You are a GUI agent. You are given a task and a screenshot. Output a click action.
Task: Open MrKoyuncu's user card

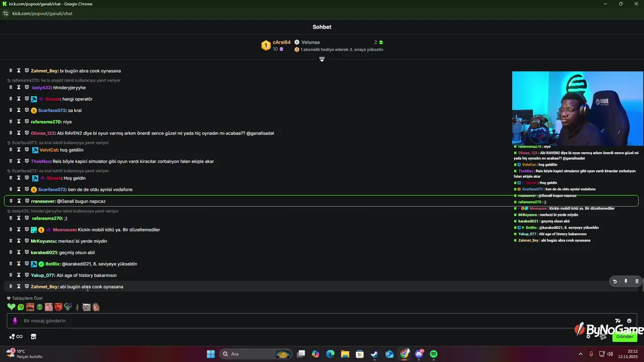43,241
